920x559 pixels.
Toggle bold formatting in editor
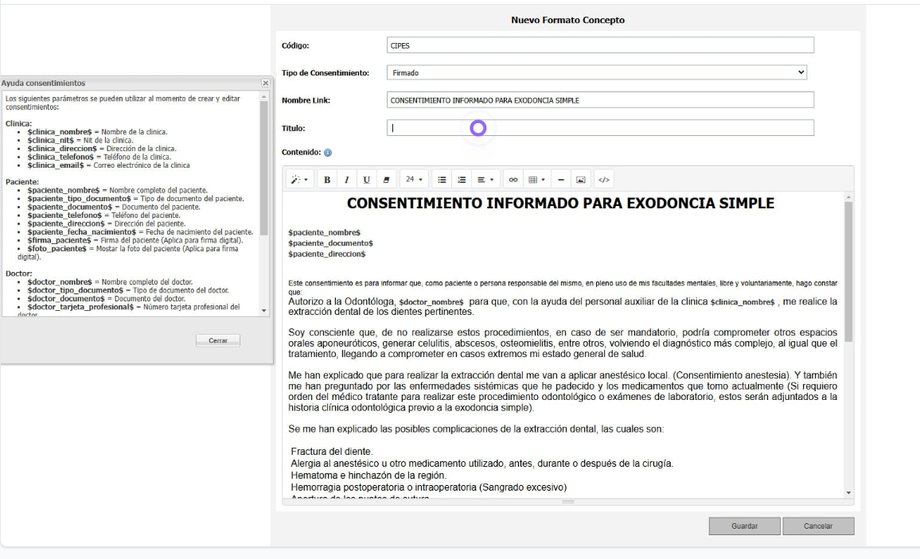327,179
